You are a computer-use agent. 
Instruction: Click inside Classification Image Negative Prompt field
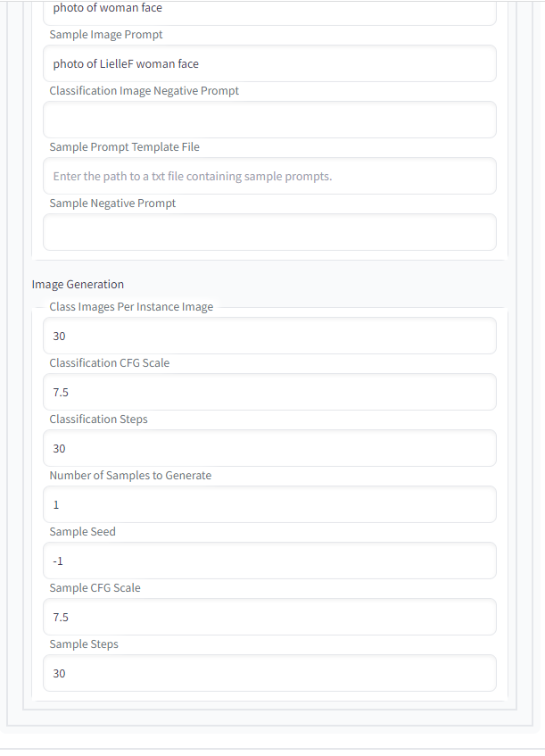pyautogui.click(x=268, y=119)
